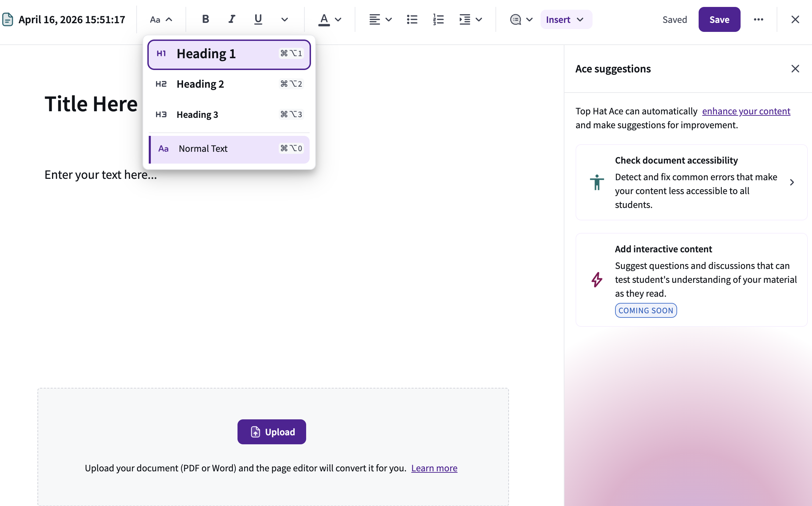The width and height of the screenshot is (812, 506).
Task: Insert a bulleted list
Action: 412,19
